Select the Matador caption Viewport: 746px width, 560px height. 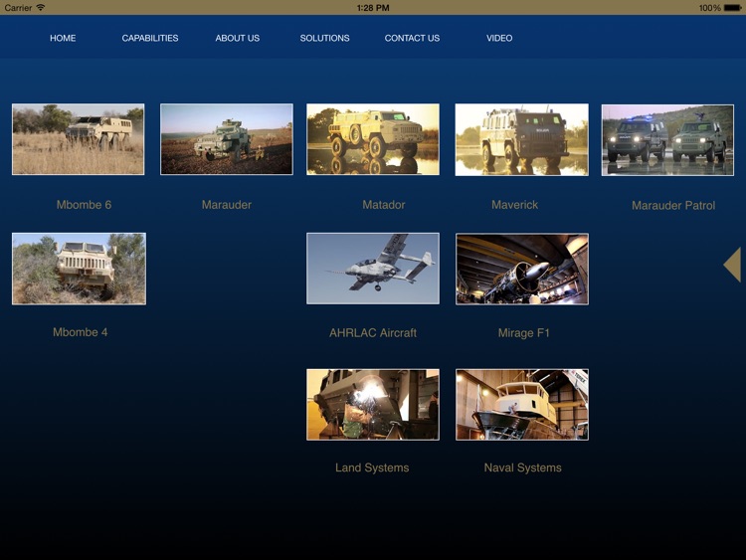[384, 205]
